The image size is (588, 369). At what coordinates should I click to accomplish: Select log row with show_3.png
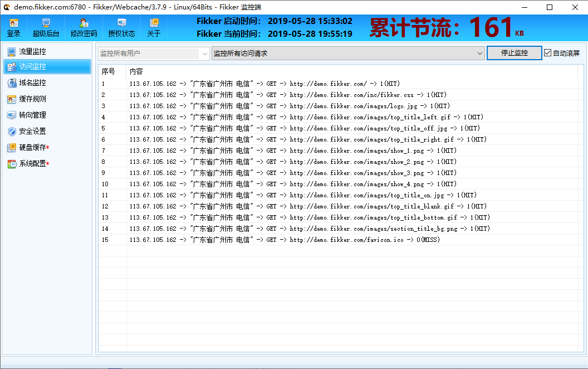338,173
